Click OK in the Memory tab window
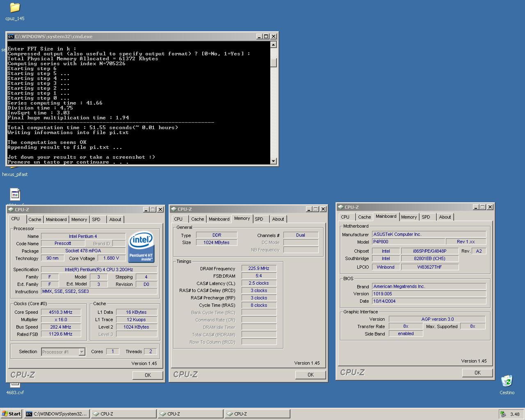This screenshot has height=420, width=525. 310,374
